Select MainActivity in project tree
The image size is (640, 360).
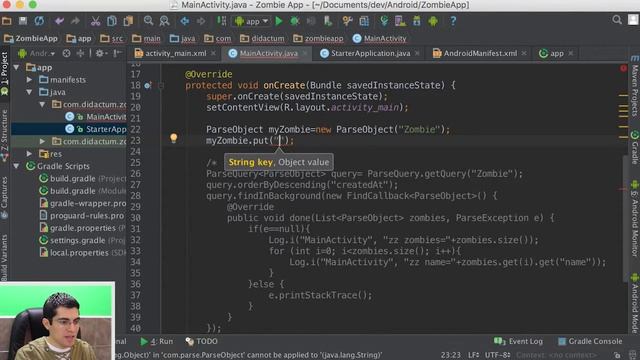click(96, 117)
